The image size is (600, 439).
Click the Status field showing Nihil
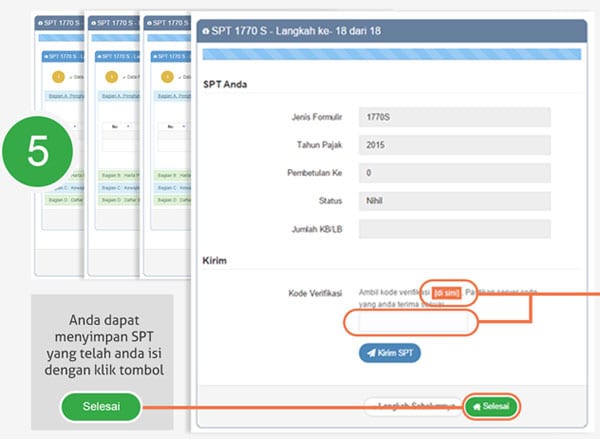tap(454, 200)
